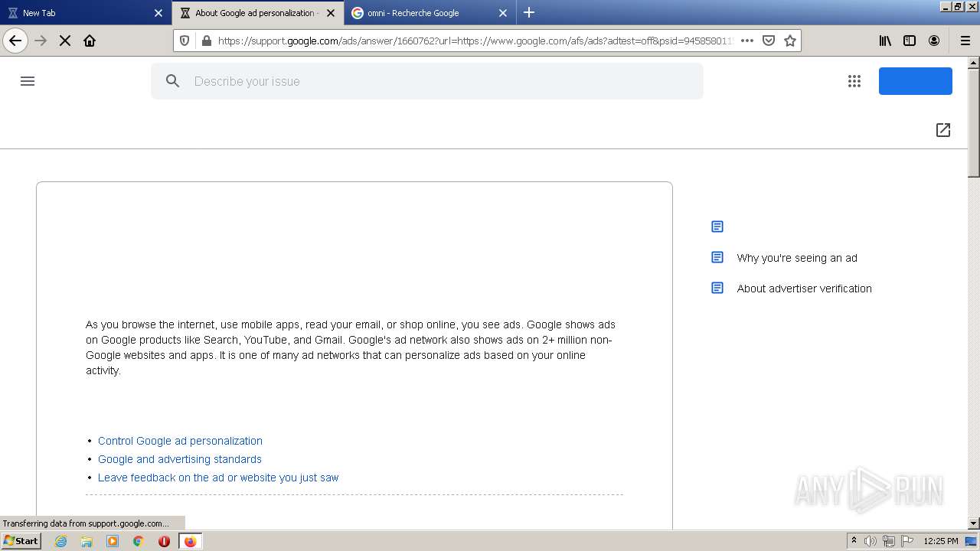Bookmark this page with the star

click(790, 41)
